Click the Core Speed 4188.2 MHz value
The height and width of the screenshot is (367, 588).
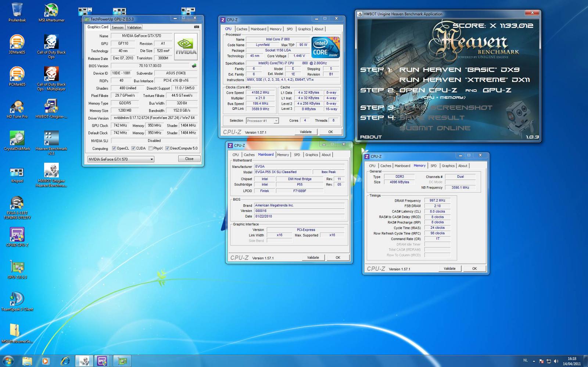click(260, 93)
